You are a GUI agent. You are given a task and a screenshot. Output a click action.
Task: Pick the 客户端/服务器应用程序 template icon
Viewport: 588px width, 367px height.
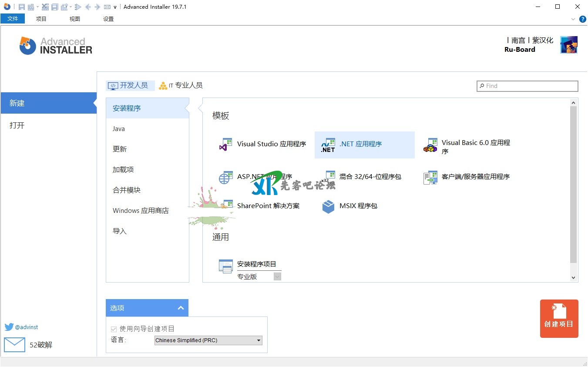click(x=430, y=177)
